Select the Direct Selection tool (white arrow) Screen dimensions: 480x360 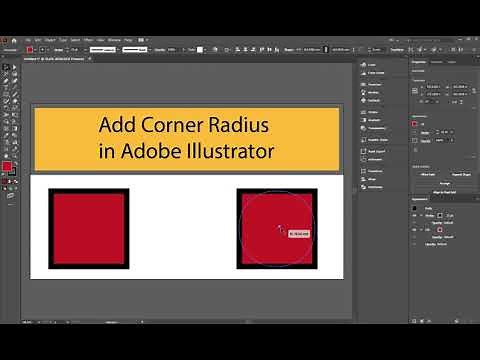[14, 67]
